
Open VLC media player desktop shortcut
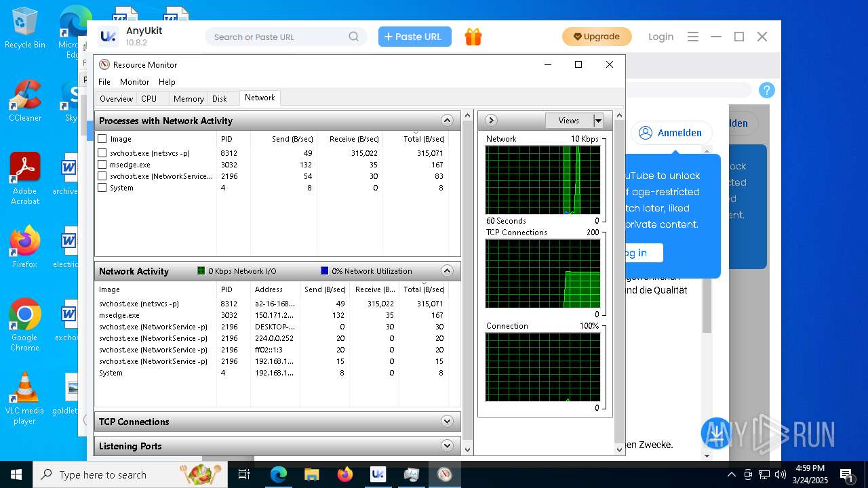[24, 399]
